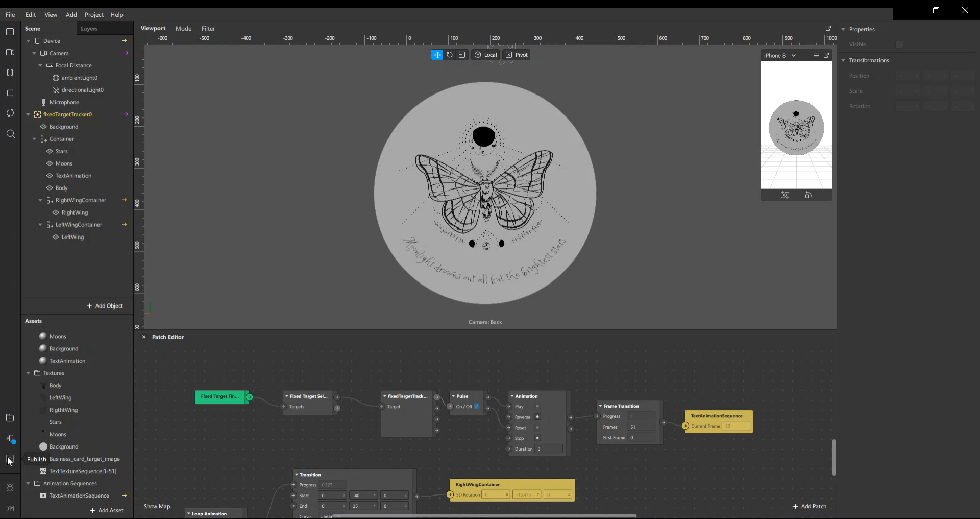The image size is (980, 519).
Task: Stop the preview with the square icon
Action: point(10,93)
